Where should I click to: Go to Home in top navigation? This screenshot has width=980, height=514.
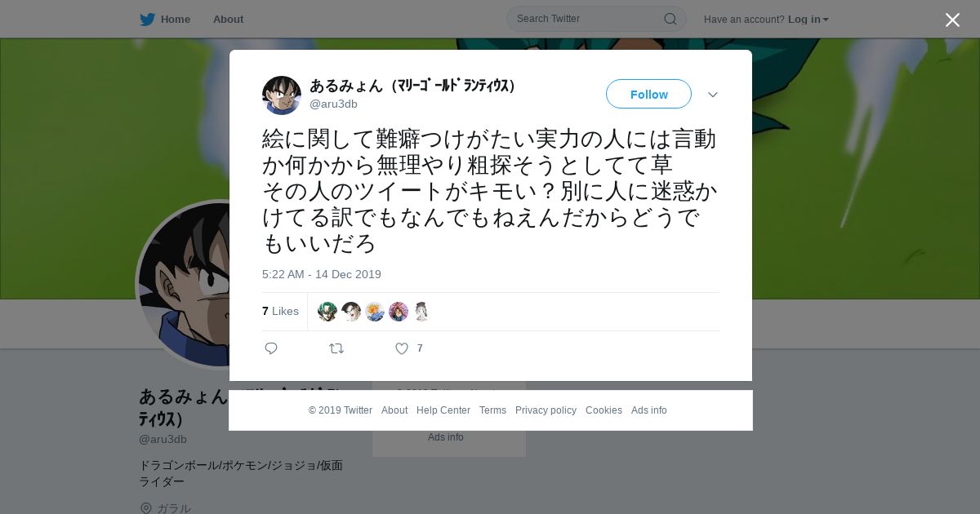click(176, 19)
